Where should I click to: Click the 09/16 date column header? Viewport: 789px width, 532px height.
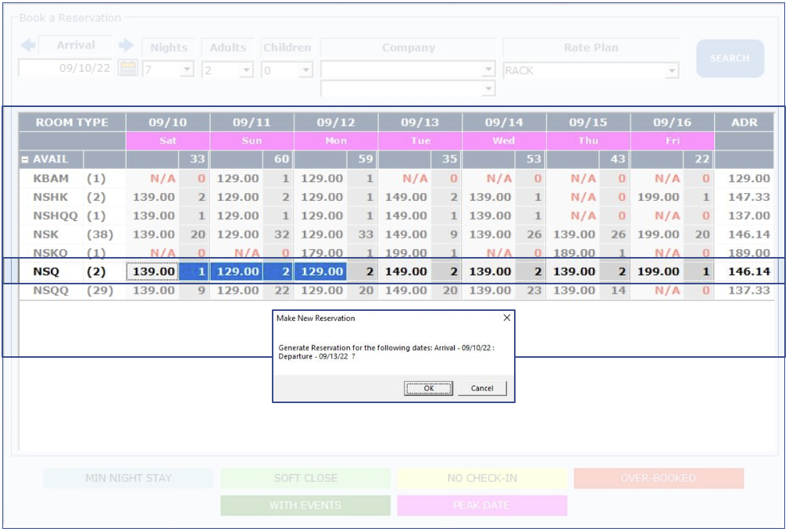[x=672, y=123]
